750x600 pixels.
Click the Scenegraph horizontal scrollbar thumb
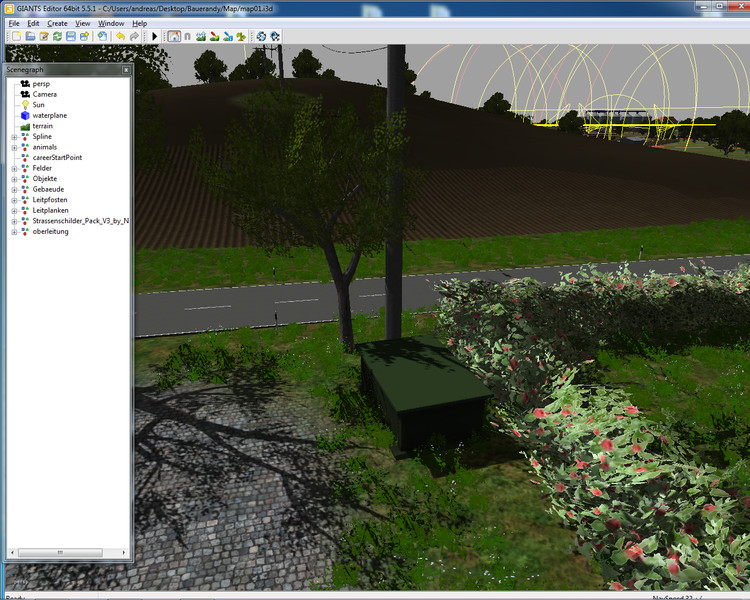(60, 553)
